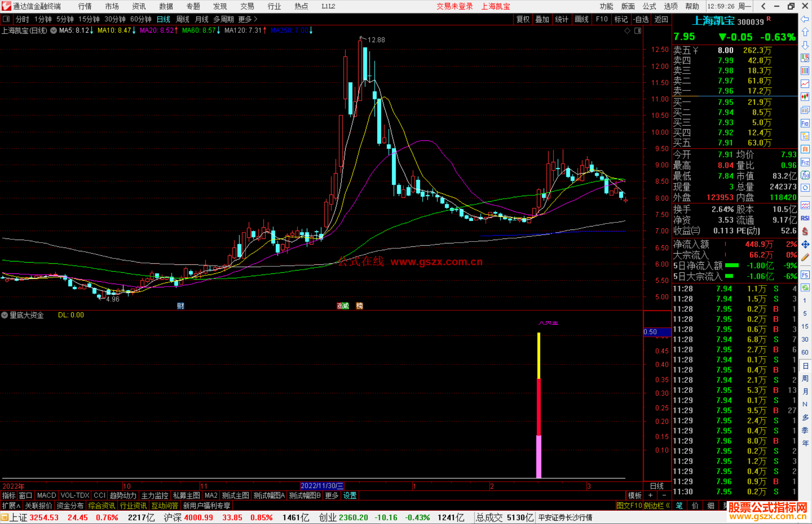Toggle the 里底大资金 indicator circle button
The height and width of the screenshot is (524, 812).
pos(5,315)
